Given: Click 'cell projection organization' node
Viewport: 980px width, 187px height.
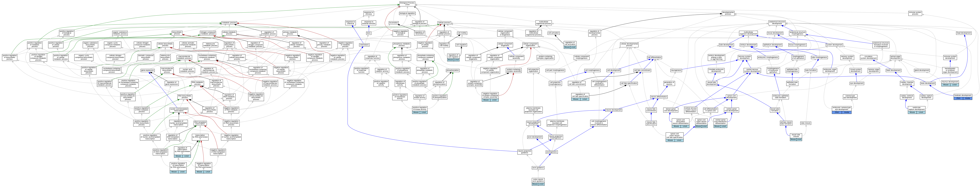Looking at the screenshot, I should click(x=533, y=70).
